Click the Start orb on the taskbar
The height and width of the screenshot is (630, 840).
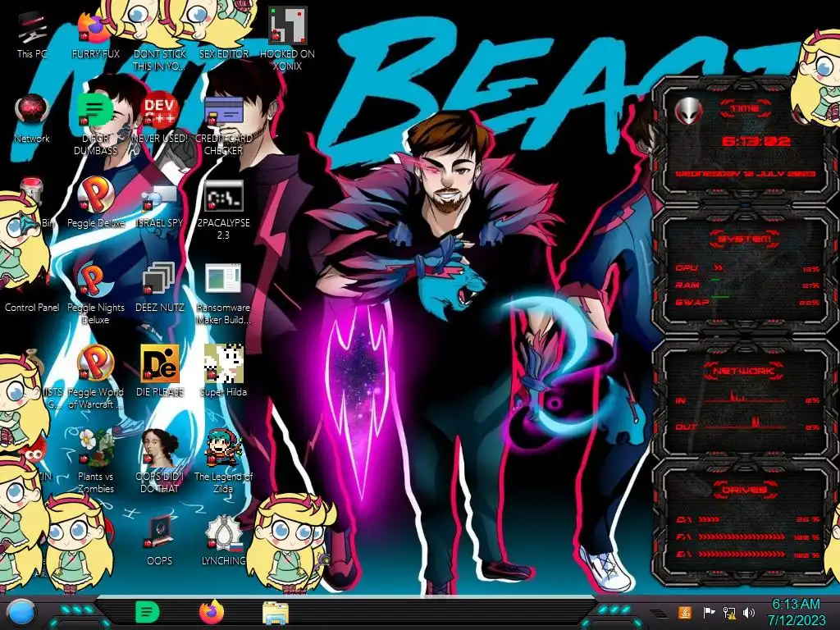22,613
